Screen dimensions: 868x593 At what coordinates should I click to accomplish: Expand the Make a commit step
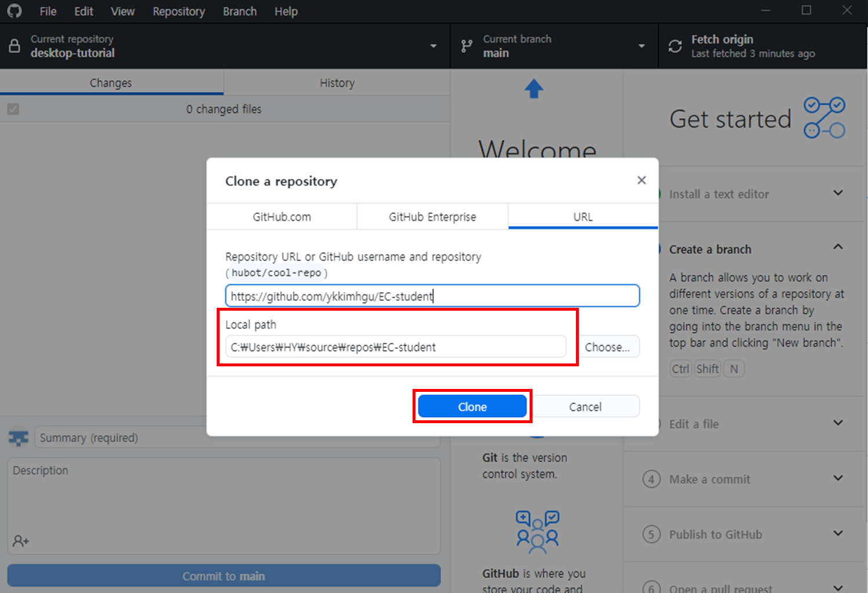(838, 478)
